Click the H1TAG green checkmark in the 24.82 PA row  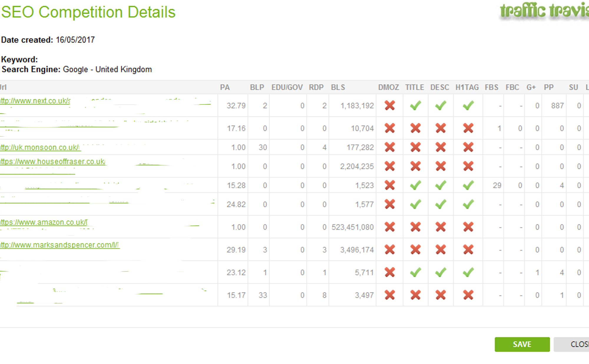[x=468, y=204]
